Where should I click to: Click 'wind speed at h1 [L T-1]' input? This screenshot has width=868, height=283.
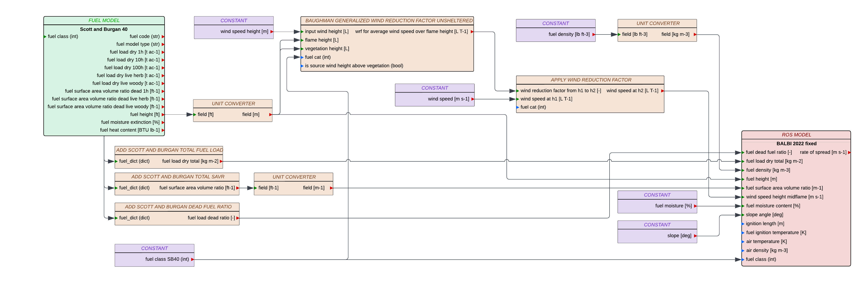[x=546, y=99]
